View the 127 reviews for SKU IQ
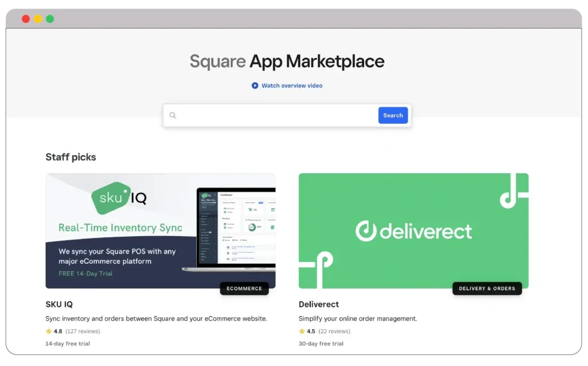Screen dimensions: 588x366 click(82, 331)
